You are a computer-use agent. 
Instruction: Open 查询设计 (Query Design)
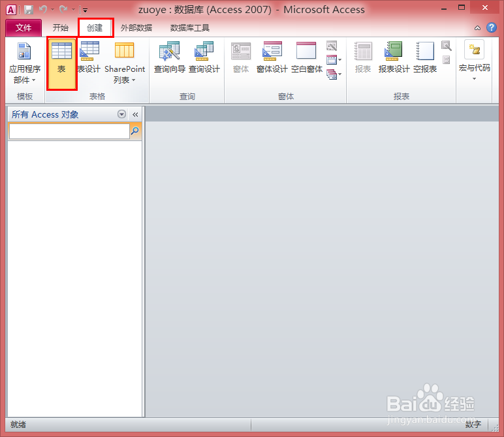pos(204,57)
